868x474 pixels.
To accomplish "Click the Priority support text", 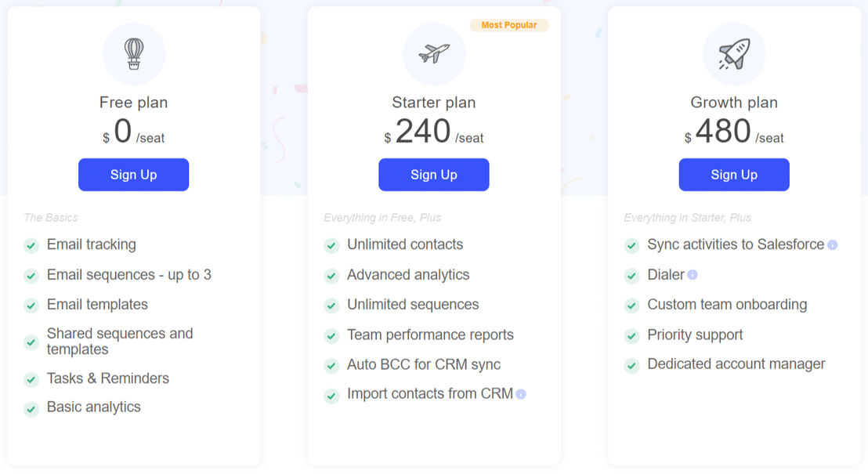I will (x=695, y=335).
